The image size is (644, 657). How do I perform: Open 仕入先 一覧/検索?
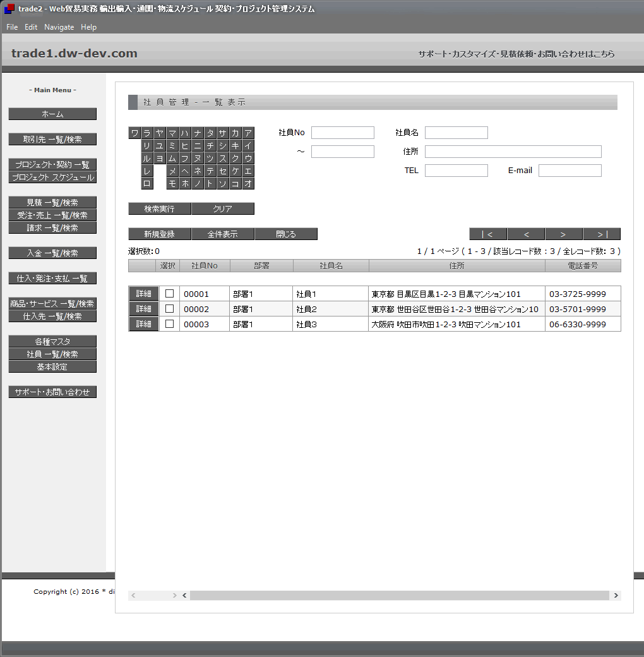[x=52, y=316]
